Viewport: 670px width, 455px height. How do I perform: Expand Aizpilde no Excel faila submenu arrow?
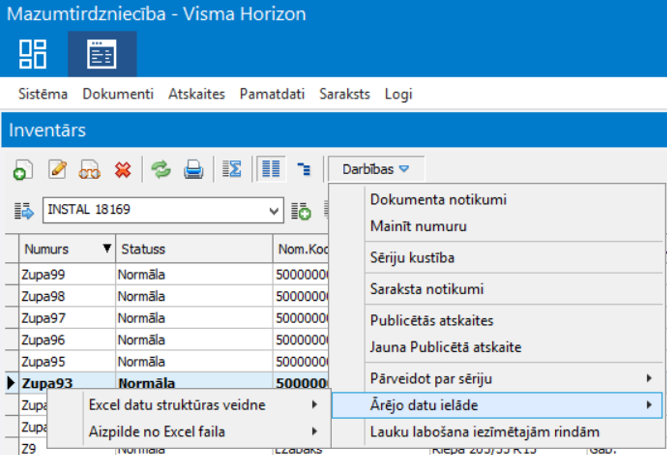(x=314, y=431)
